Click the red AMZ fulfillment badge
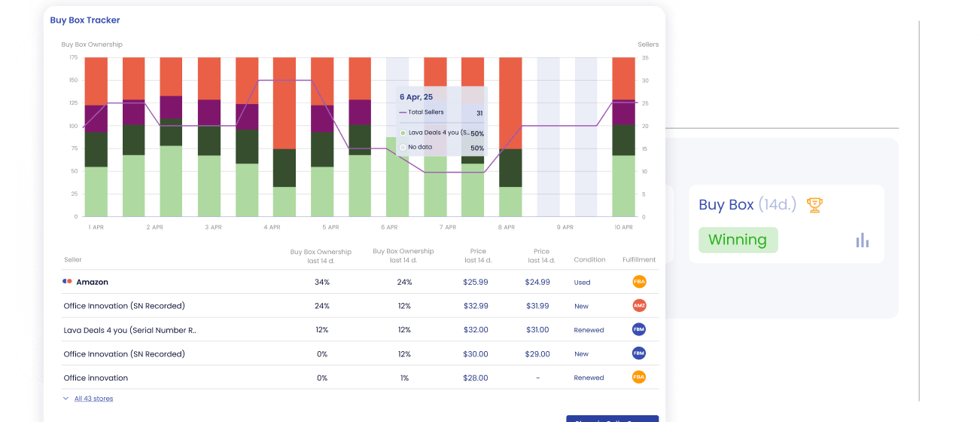This screenshot has width=980, height=422. (639, 306)
